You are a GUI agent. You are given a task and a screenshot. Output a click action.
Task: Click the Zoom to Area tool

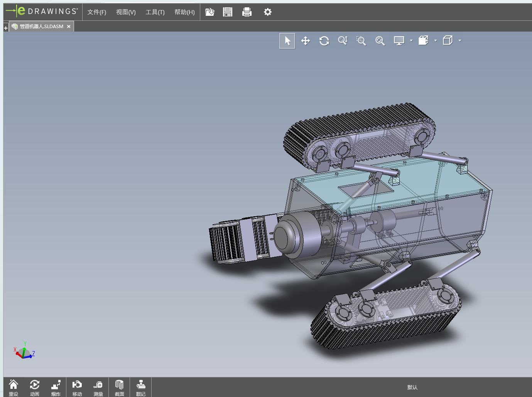361,41
